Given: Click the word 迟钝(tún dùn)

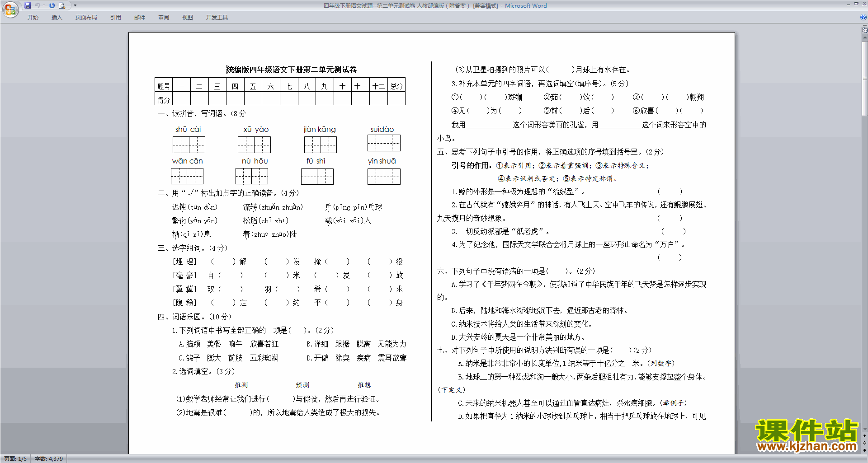Looking at the screenshot, I should pyautogui.click(x=195, y=207).
